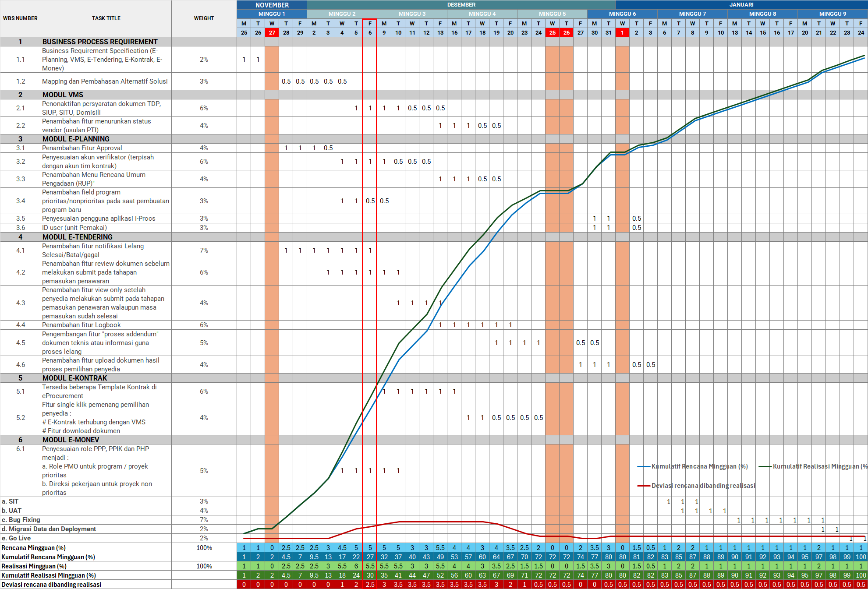This screenshot has height=589, width=868.
Task: Click the Deviasi rencana dibanding realisasi legend entry
Action: point(703,486)
